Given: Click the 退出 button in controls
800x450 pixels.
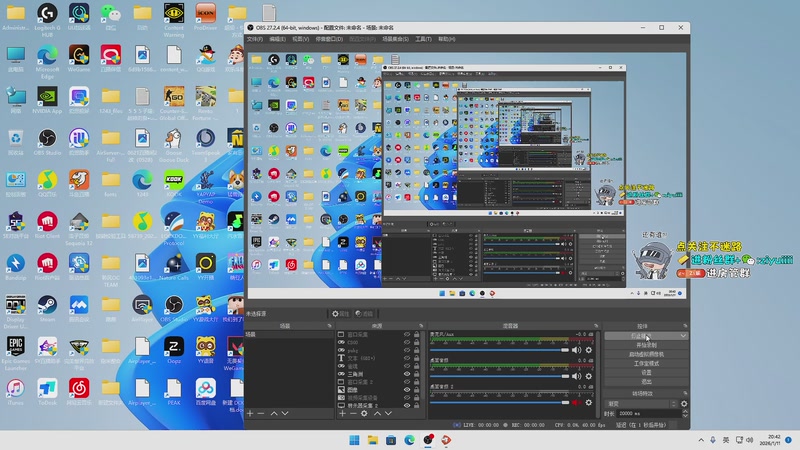Looking at the screenshot, I should coord(646,382).
